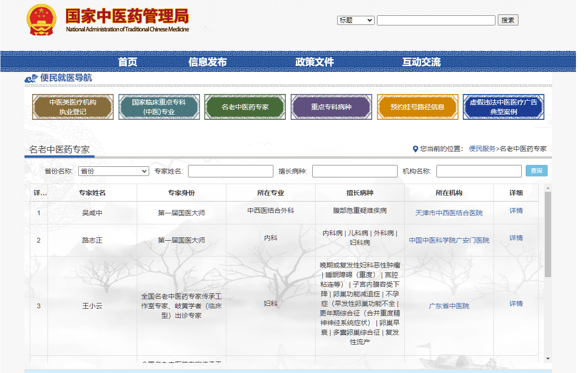The image size is (588, 373).
Task: Open 中医类医疗机构执业登记 tile
Action: click(73, 107)
